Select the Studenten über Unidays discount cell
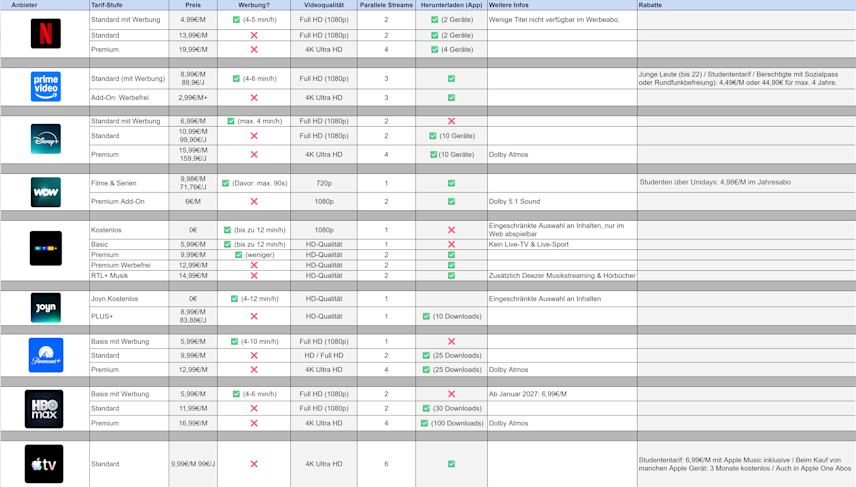Viewport: 856px width, 487px height. [x=747, y=183]
